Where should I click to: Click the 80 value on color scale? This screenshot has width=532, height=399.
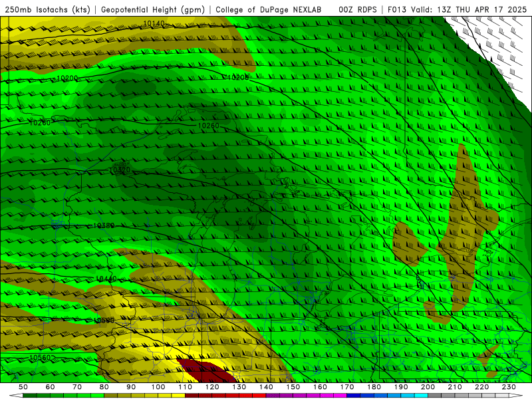[x=104, y=387]
